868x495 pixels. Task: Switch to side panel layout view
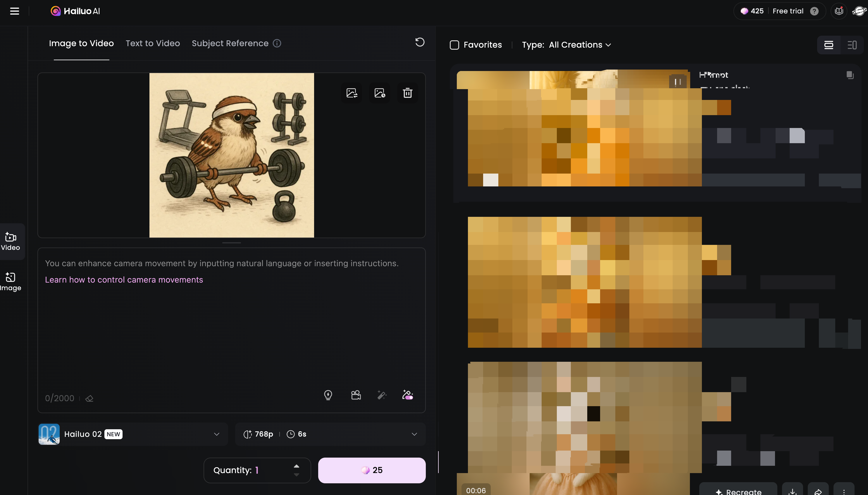(852, 45)
